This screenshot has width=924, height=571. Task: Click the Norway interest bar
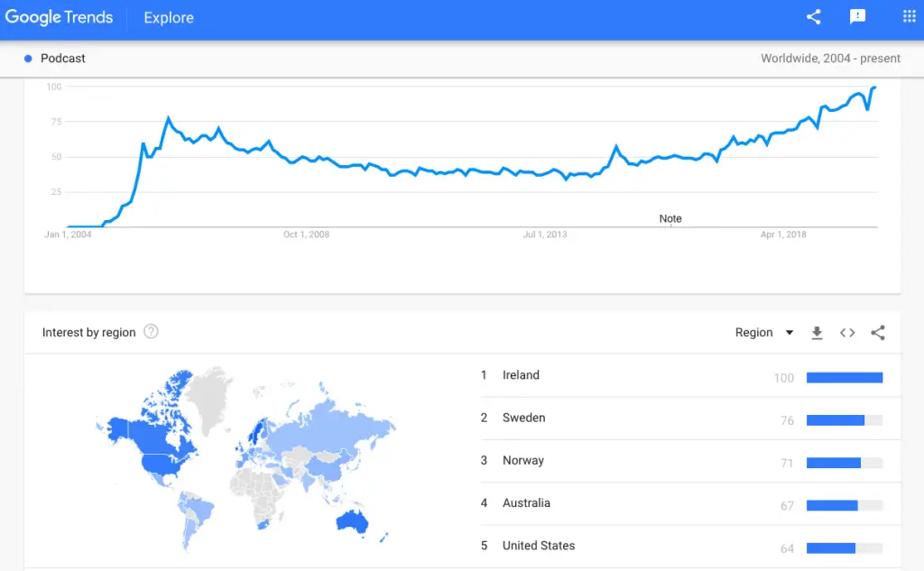point(845,463)
